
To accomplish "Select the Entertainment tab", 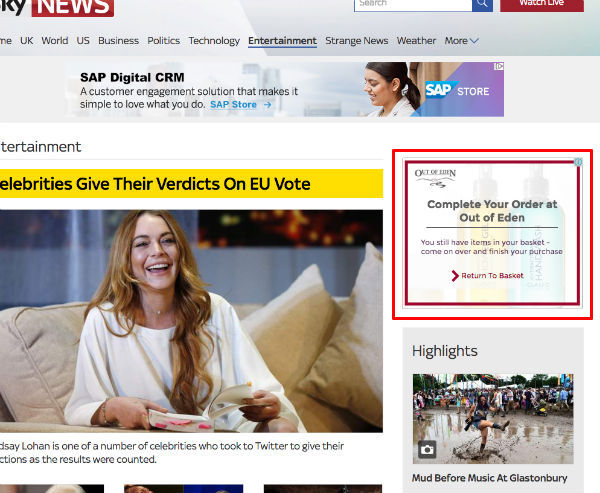I will pos(282,41).
